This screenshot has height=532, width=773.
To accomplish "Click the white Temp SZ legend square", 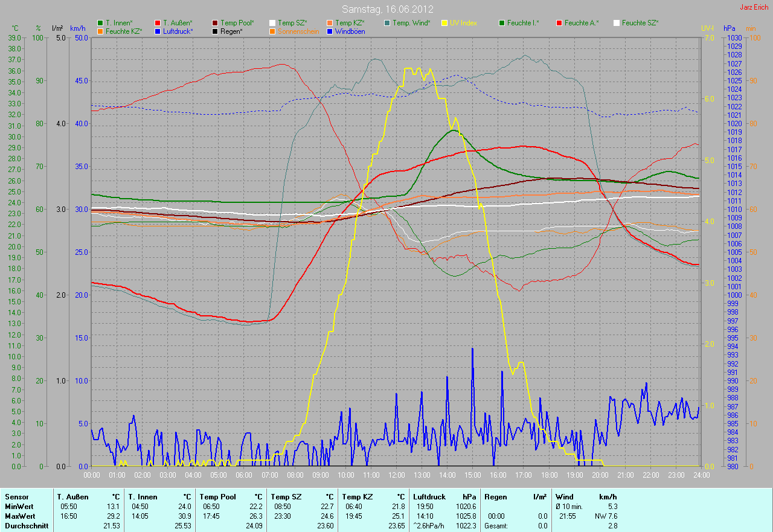I will [272, 23].
